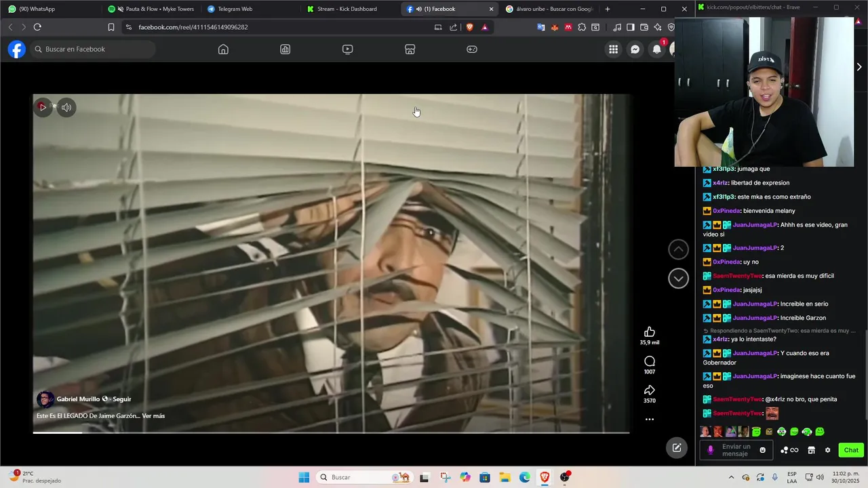Expand the Kick popout side arrow
Image resolution: width=868 pixels, height=488 pixels.
859,67
